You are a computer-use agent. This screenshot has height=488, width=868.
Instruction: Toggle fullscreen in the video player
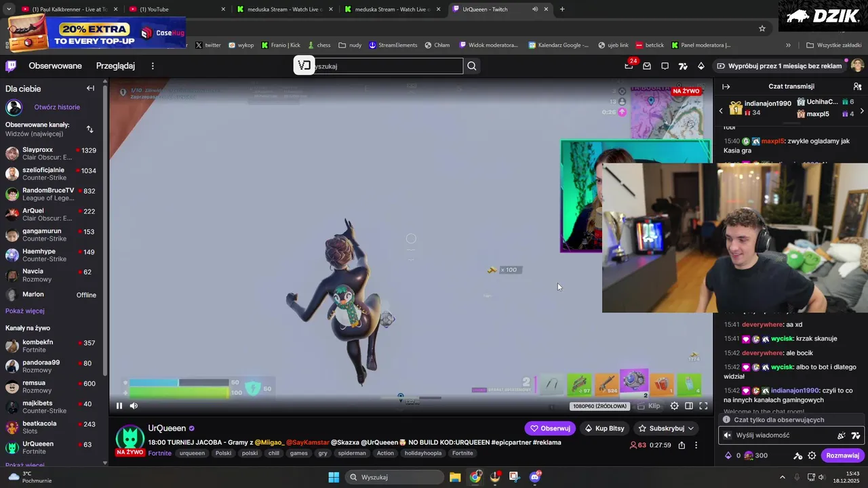[x=703, y=406]
